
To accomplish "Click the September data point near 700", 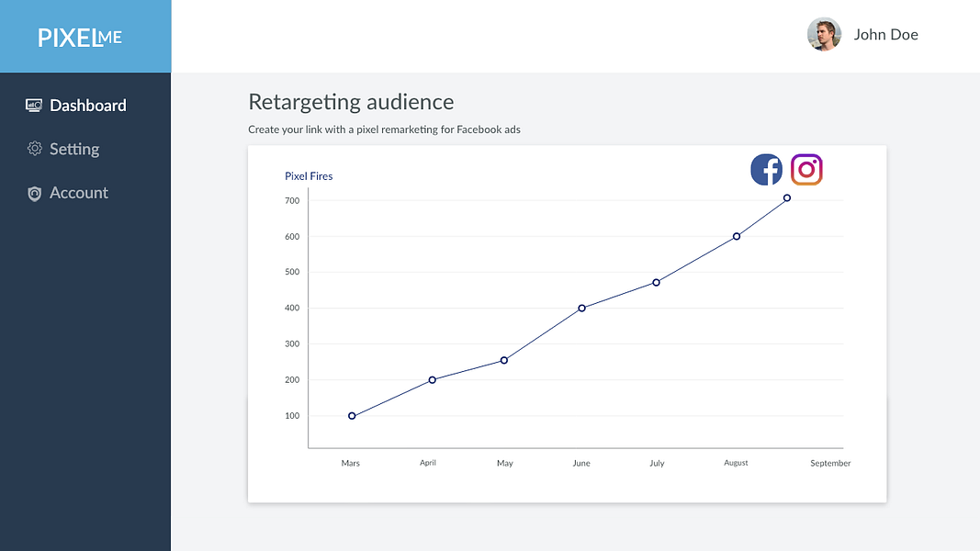I will coord(787,198).
